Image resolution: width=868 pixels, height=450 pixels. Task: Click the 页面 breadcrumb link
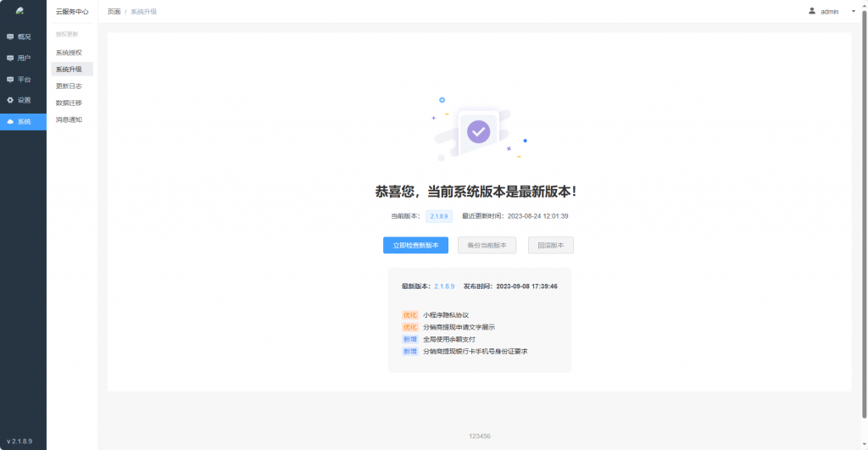tap(114, 12)
